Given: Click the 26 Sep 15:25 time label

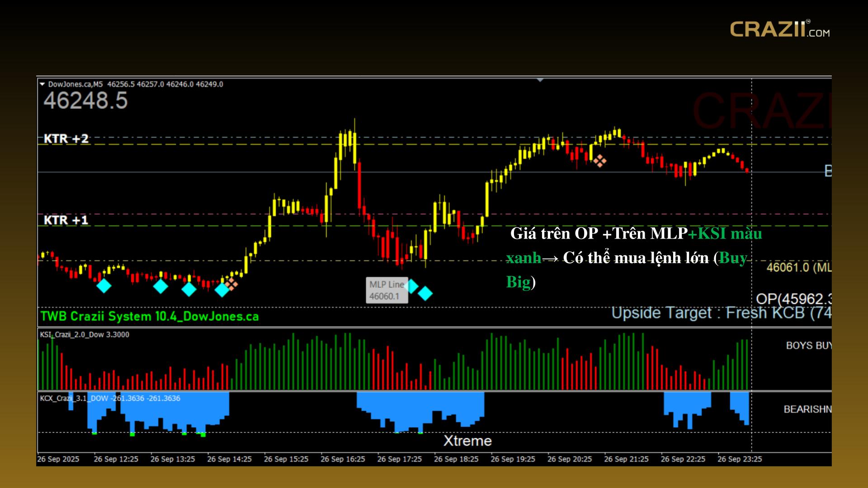Looking at the screenshot, I should click(286, 459).
